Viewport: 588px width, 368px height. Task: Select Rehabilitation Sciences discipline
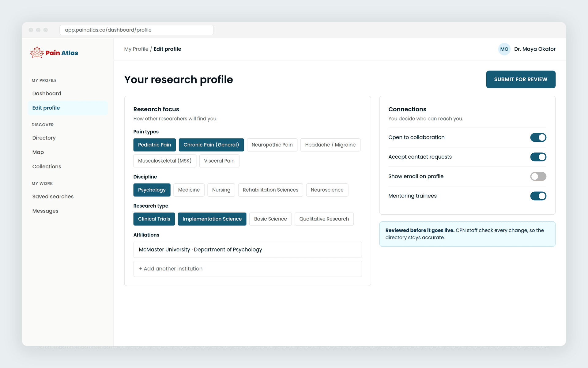[270, 190]
